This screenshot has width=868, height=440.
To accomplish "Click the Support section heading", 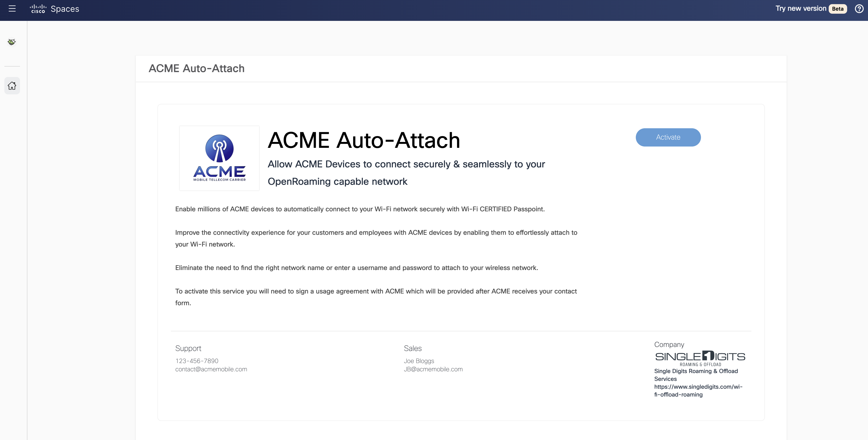I will tap(188, 348).
